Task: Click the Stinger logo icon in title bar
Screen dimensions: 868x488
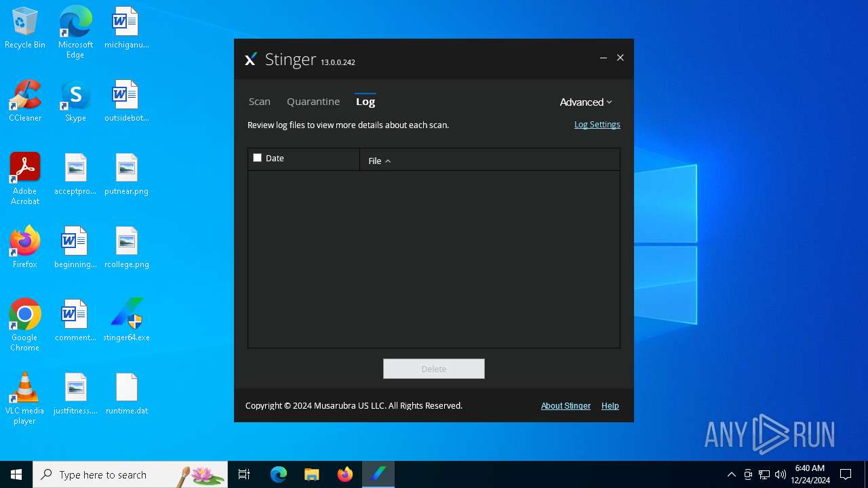Action: (250, 60)
